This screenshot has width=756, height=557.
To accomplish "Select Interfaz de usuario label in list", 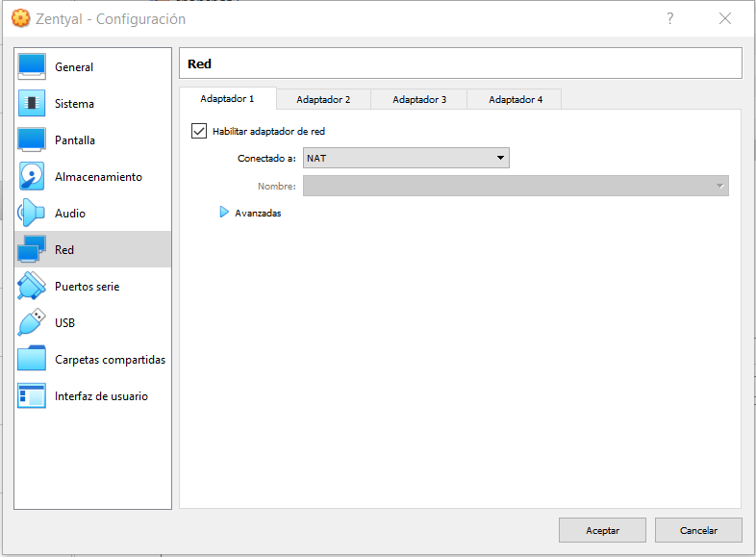I will pos(101,396).
